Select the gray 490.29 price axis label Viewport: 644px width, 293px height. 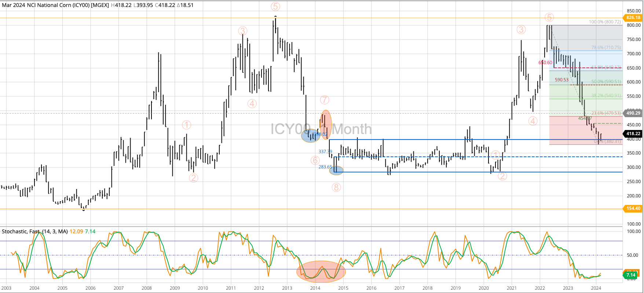pyautogui.click(x=633, y=113)
